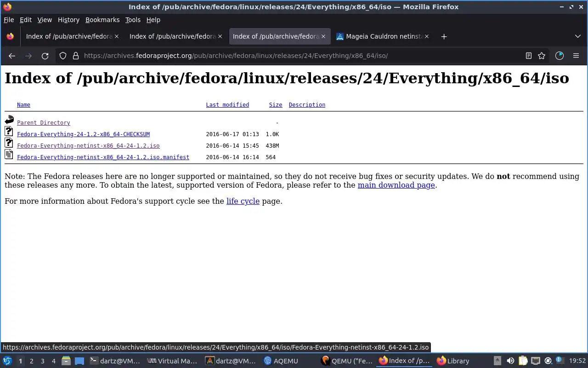List all tabs dropdown chevron
The image size is (588, 368).
(x=578, y=36)
